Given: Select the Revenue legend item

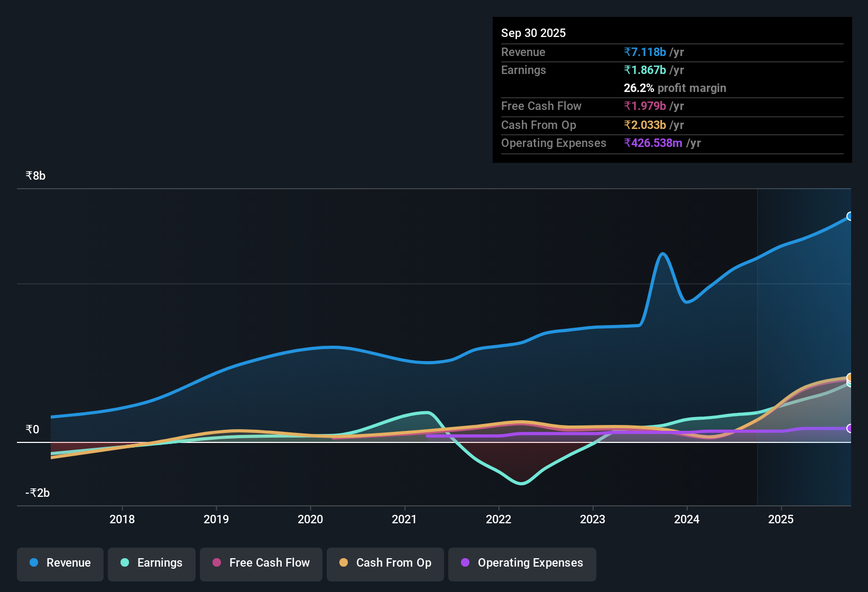Looking at the screenshot, I should click(60, 563).
